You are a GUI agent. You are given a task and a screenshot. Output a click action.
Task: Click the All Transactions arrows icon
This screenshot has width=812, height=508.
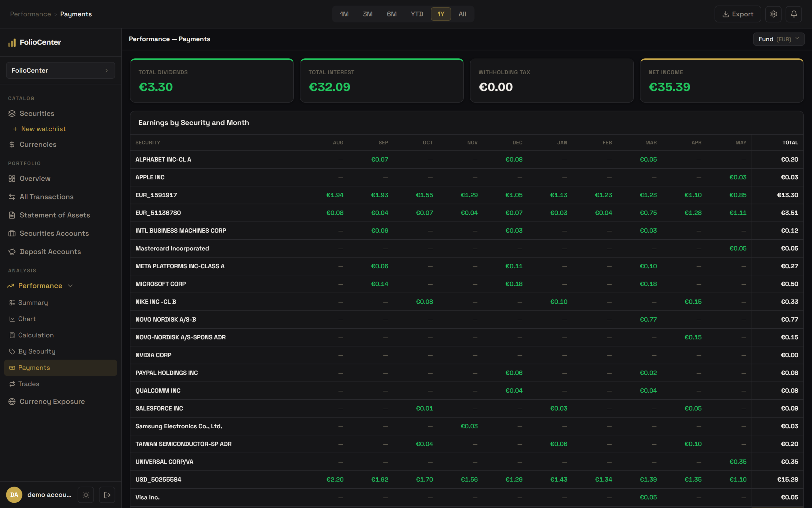tap(12, 197)
